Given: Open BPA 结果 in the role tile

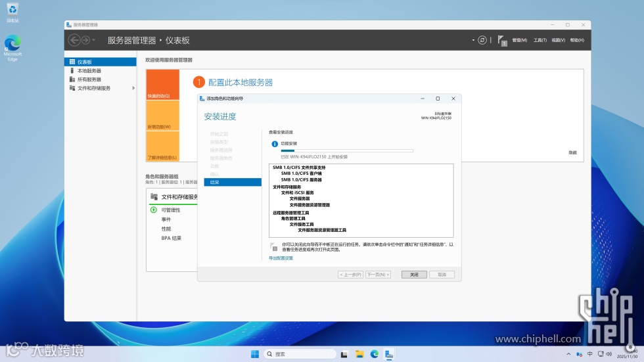Looking at the screenshot, I should (172, 238).
